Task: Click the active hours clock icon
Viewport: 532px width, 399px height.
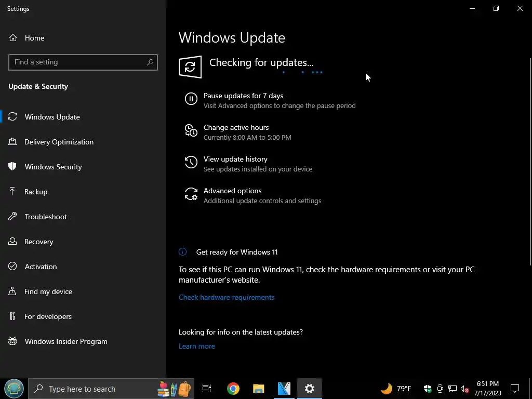Action: (191, 130)
